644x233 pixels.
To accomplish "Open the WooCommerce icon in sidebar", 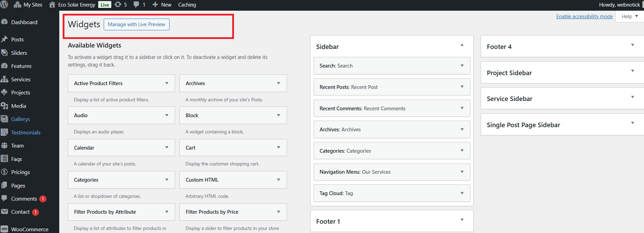I will [4, 229].
